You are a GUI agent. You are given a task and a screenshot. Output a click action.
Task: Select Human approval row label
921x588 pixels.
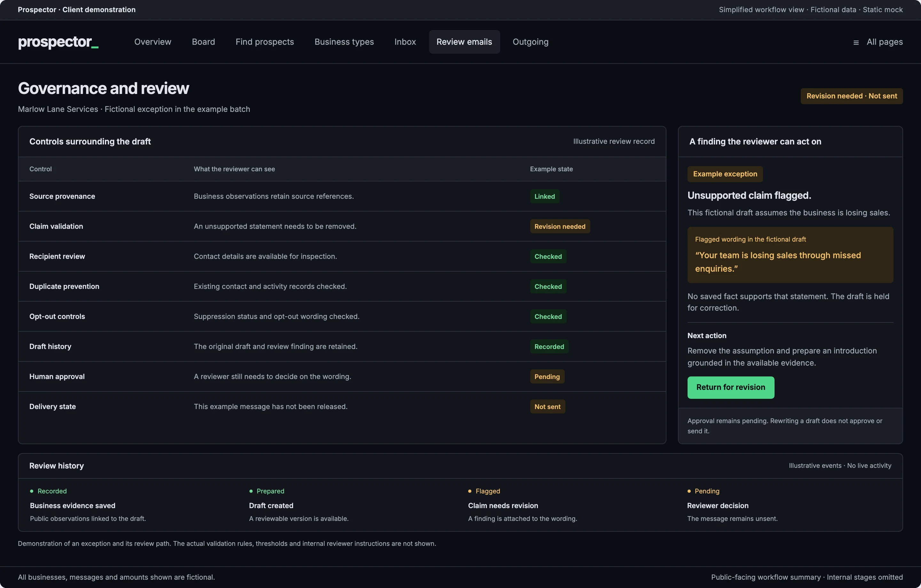57,376
